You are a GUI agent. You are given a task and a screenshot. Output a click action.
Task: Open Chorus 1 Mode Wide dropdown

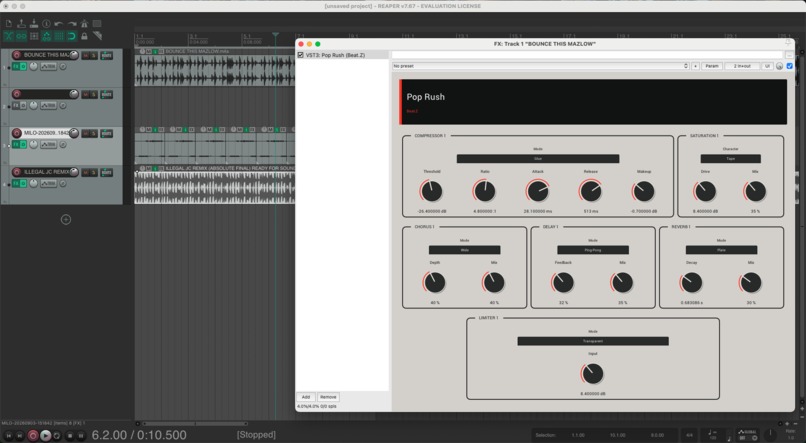[x=464, y=250]
